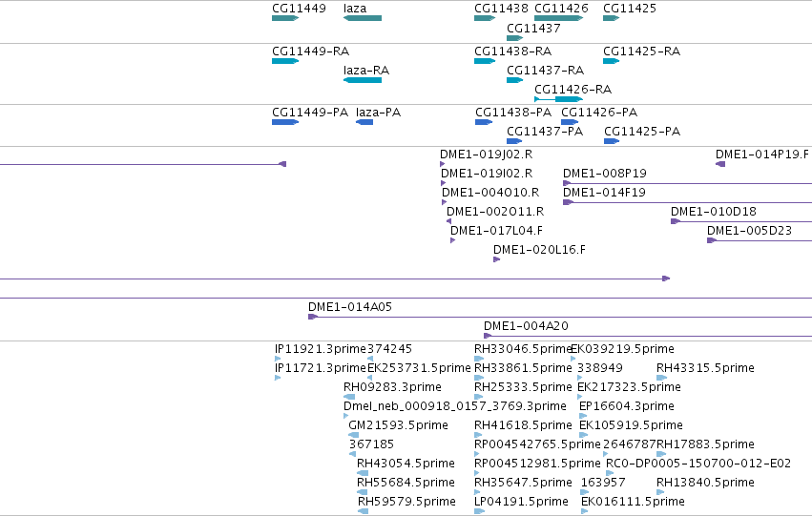Select the CG11426 gene bar
Image resolution: width=812 pixels, height=516 pixels.
559,18
